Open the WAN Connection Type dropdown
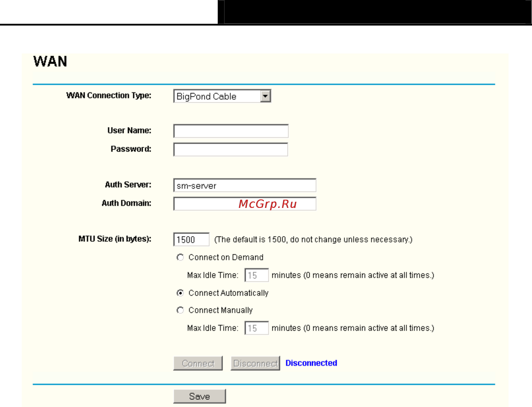Image resolution: width=532 pixels, height=407 pixels. (x=222, y=96)
